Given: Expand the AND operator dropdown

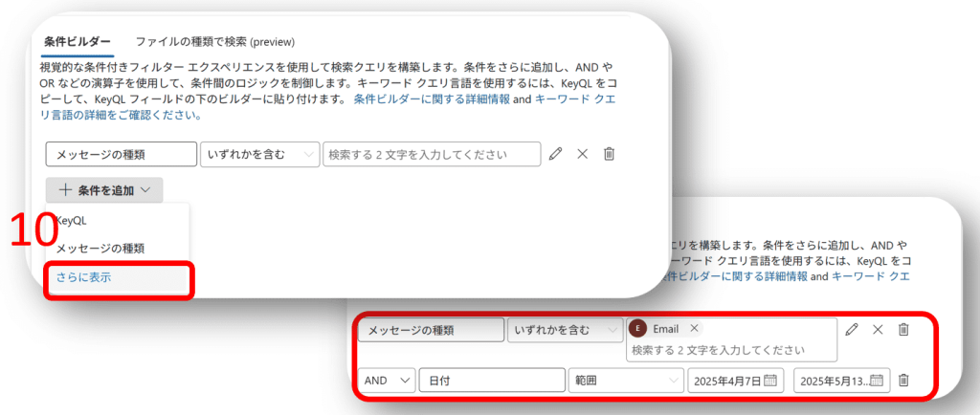Looking at the screenshot, I should tap(387, 380).
